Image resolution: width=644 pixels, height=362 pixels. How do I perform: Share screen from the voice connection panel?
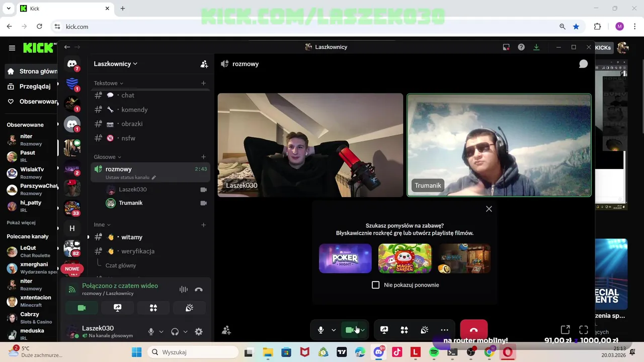[x=118, y=308]
